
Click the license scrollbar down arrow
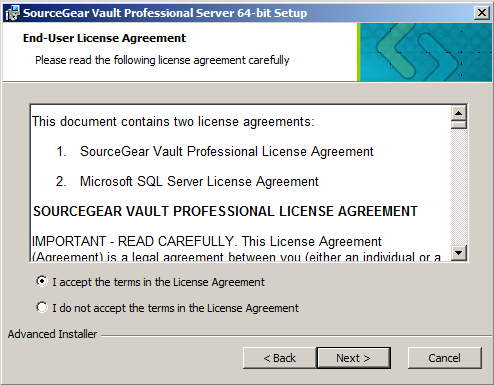pos(459,253)
